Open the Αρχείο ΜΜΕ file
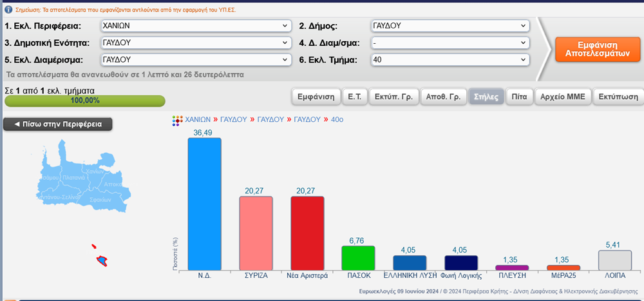The width and height of the screenshot is (644, 301). (x=562, y=97)
